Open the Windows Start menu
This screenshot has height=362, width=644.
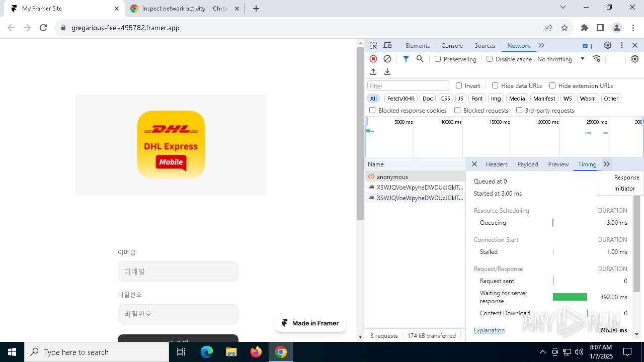[12, 352]
